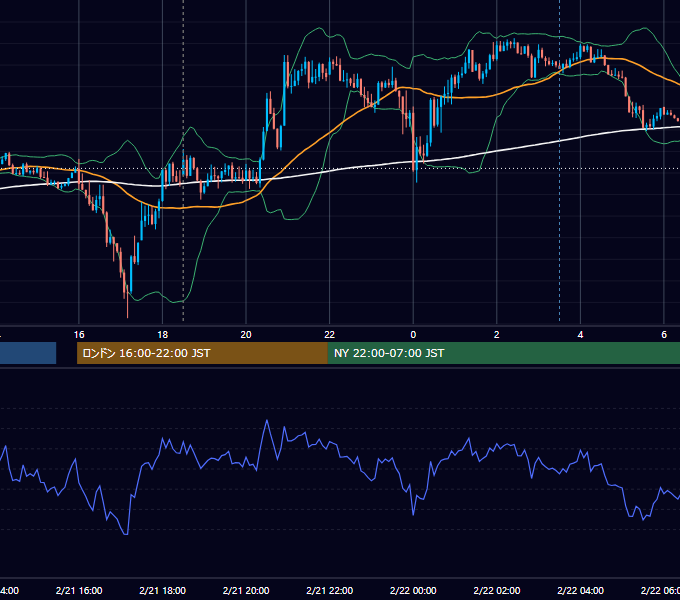Click the 0 hour label on price chart axis
The image size is (680, 600).
point(413,335)
